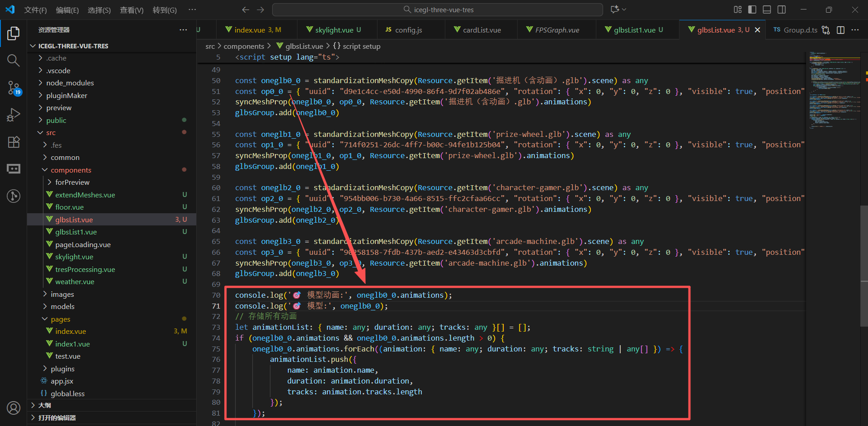Click the Accounts icon in activity bar

click(14, 408)
